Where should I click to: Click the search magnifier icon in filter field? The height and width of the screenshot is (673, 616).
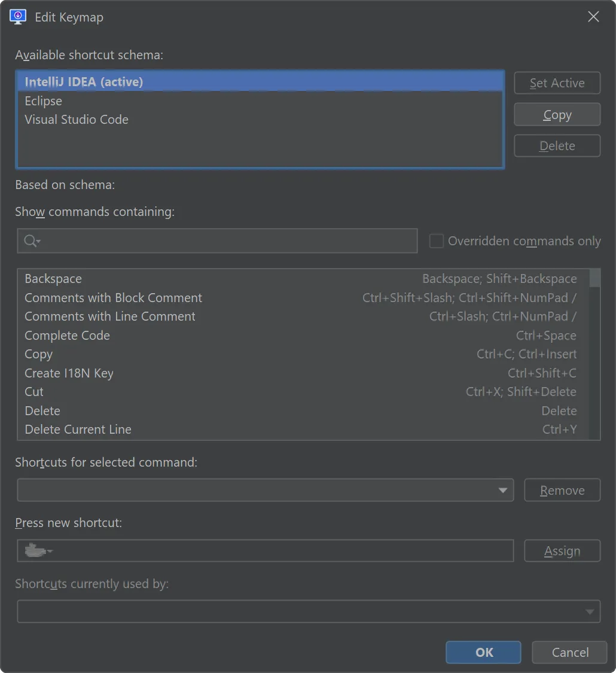pos(32,241)
